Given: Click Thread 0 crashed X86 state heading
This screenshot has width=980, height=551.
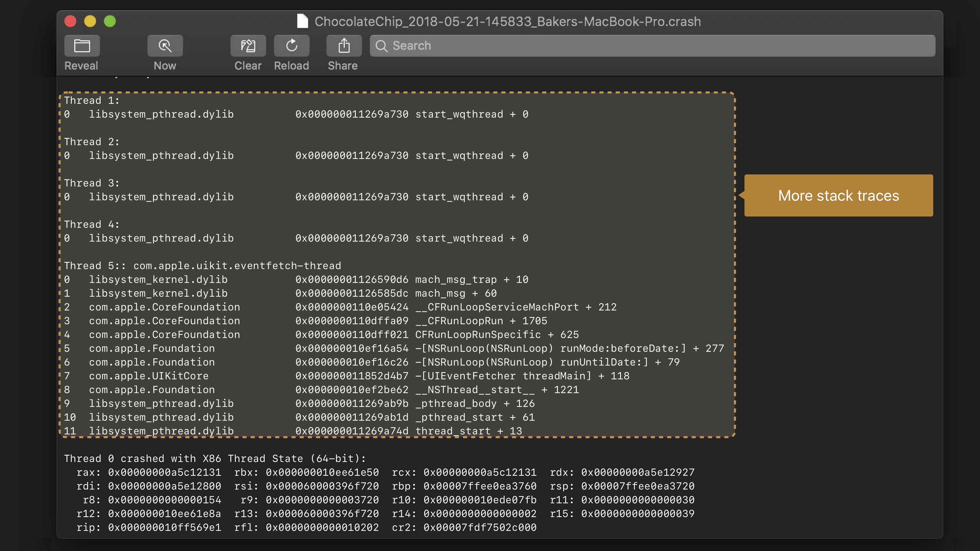Looking at the screenshot, I should pyautogui.click(x=215, y=459).
